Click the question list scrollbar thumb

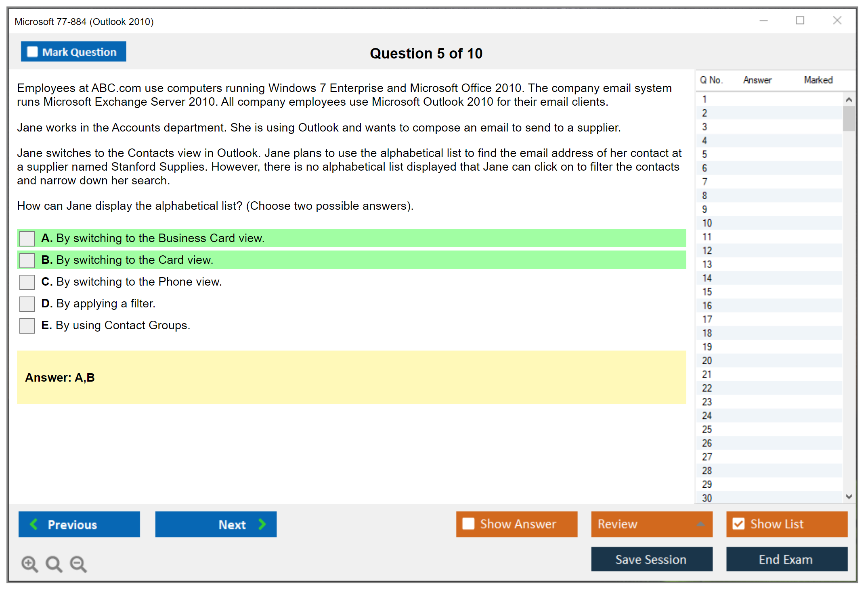click(x=849, y=119)
